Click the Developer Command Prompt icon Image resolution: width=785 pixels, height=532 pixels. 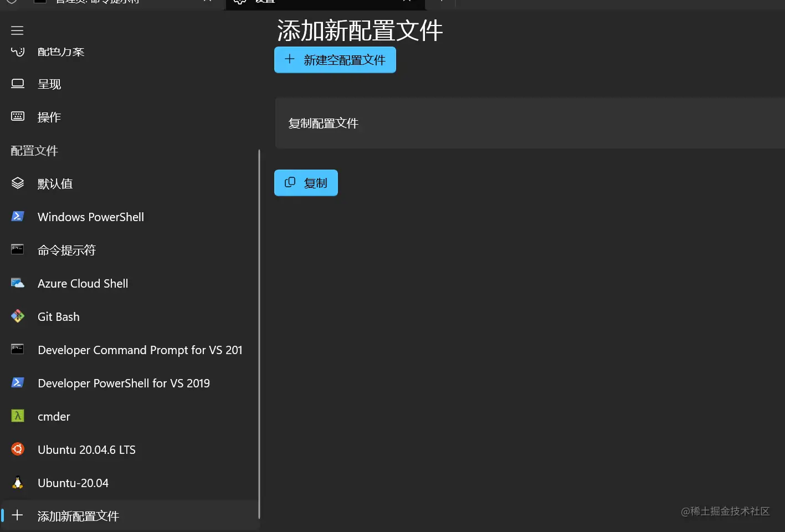coord(18,349)
